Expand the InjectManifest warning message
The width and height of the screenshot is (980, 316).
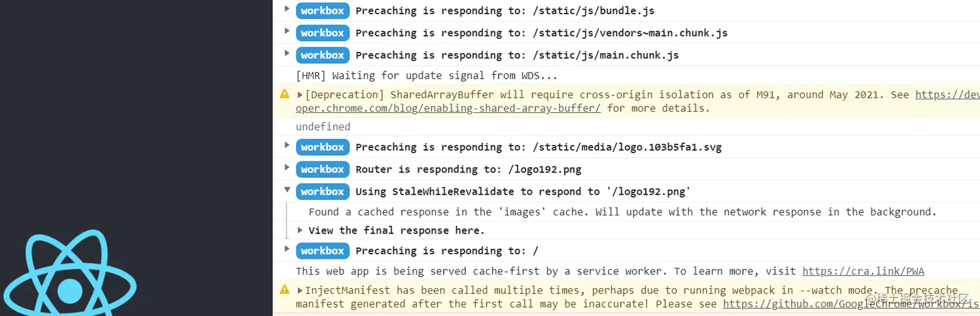(x=299, y=290)
